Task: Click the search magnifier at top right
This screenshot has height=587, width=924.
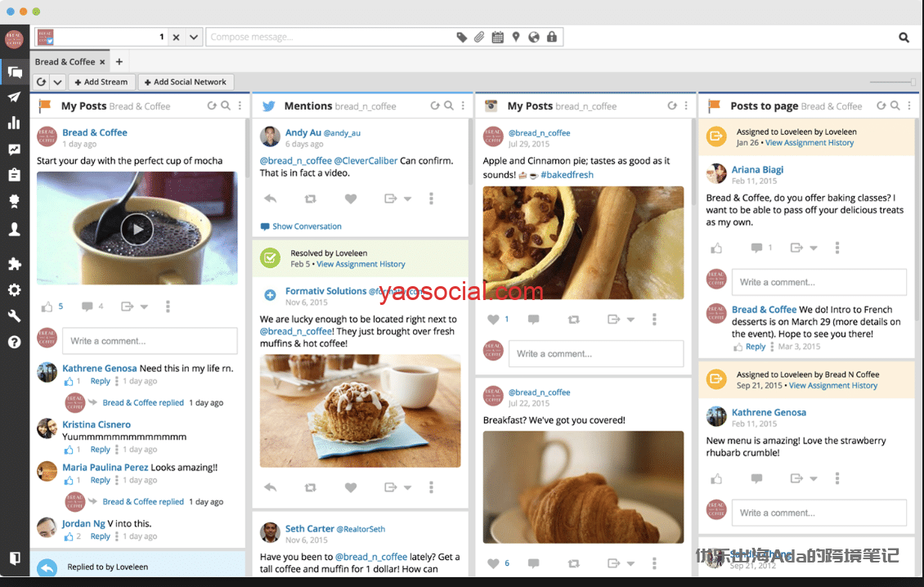Action: pyautogui.click(x=904, y=37)
